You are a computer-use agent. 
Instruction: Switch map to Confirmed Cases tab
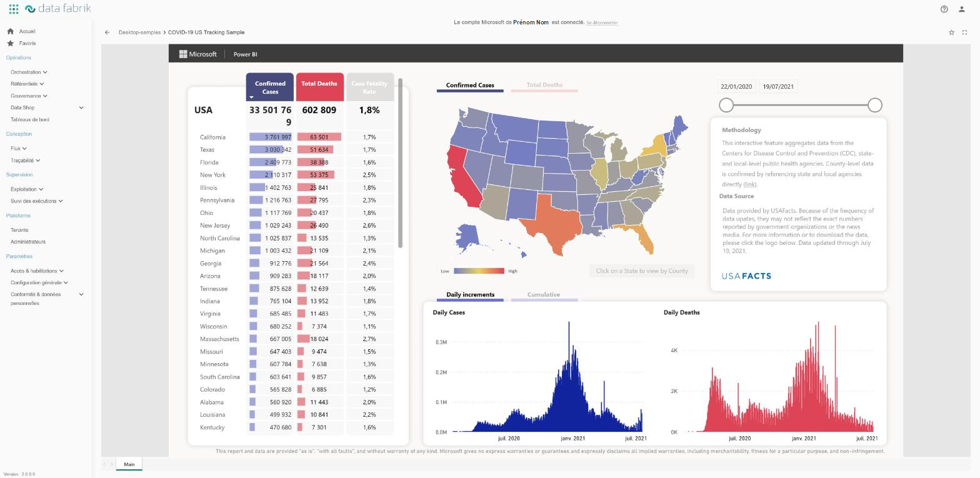coord(470,86)
